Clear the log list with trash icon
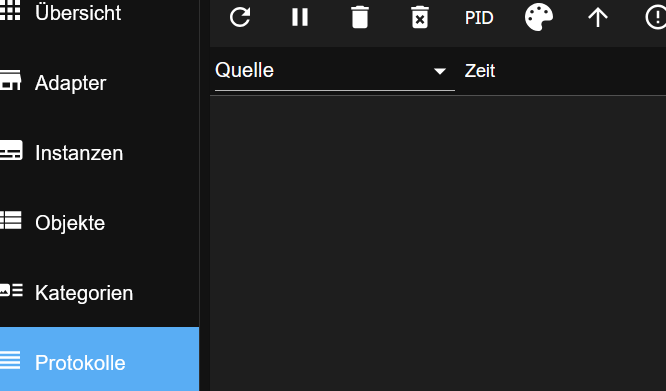Screen dimensions: 666x391 click(360, 17)
